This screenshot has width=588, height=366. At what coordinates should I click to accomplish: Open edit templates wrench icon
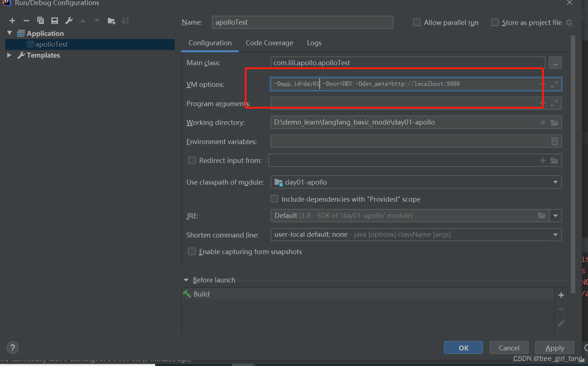tap(69, 21)
